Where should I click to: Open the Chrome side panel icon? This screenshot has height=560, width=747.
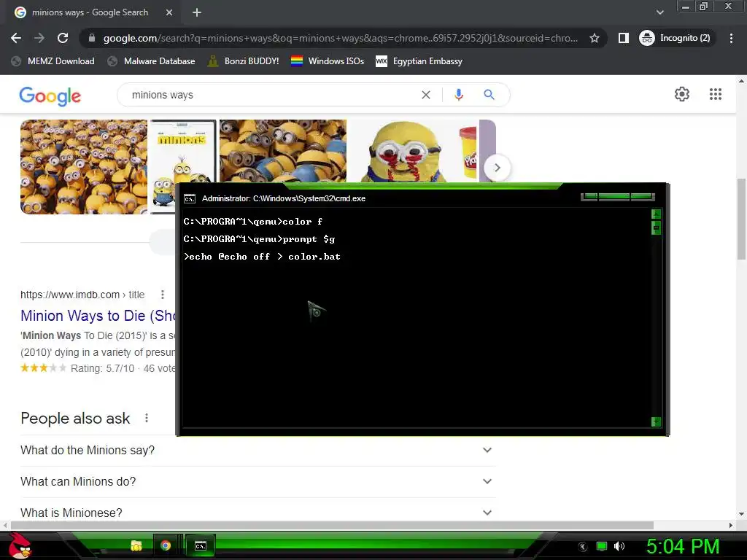(623, 38)
